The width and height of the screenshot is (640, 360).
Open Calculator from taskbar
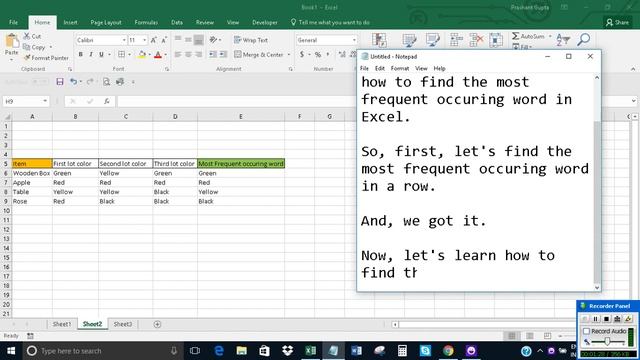[402, 351]
